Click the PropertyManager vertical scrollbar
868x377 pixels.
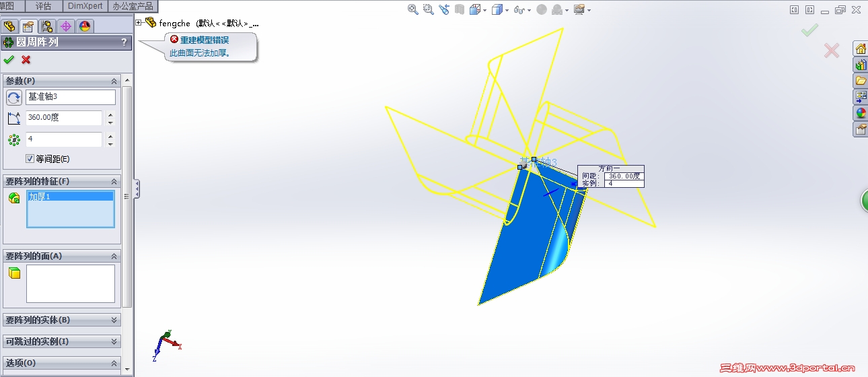(128, 195)
